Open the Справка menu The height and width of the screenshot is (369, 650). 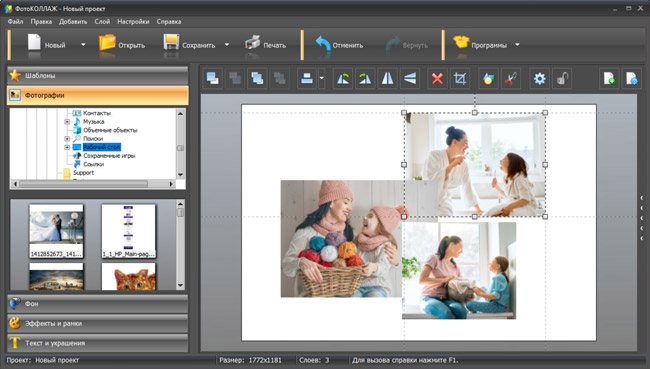coord(169,22)
